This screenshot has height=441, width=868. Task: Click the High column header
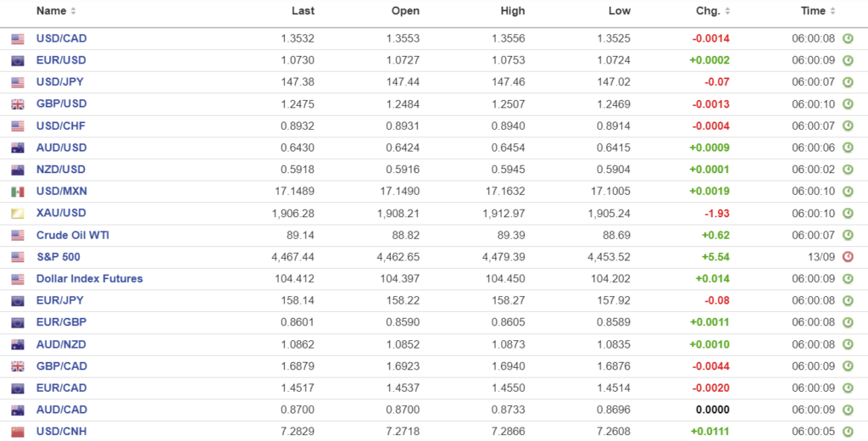point(513,11)
